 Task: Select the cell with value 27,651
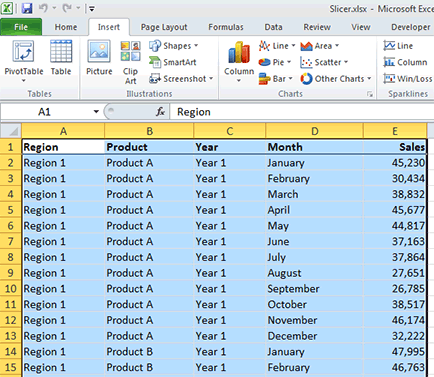(395, 273)
